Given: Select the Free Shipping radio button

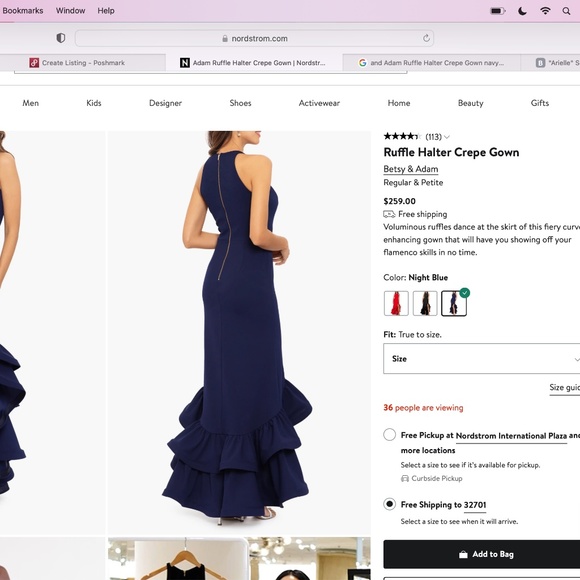Looking at the screenshot, I should pos(390,504).
